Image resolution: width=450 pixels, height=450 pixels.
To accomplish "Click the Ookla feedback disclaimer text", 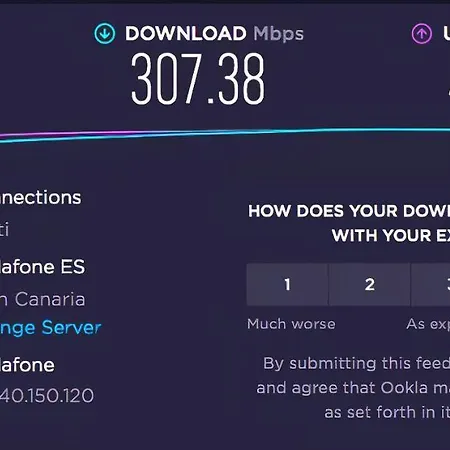I will 353,388.
